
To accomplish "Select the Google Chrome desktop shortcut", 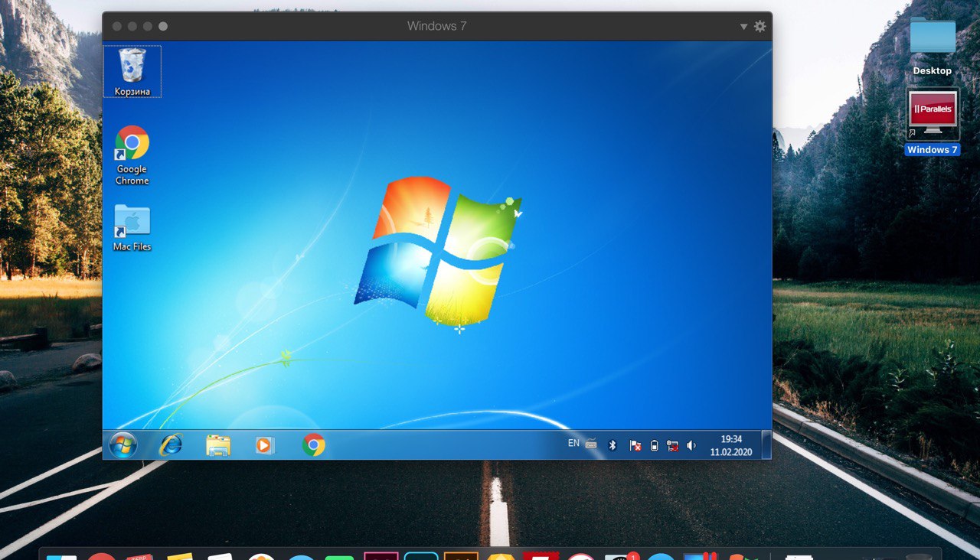I will 132,155.
